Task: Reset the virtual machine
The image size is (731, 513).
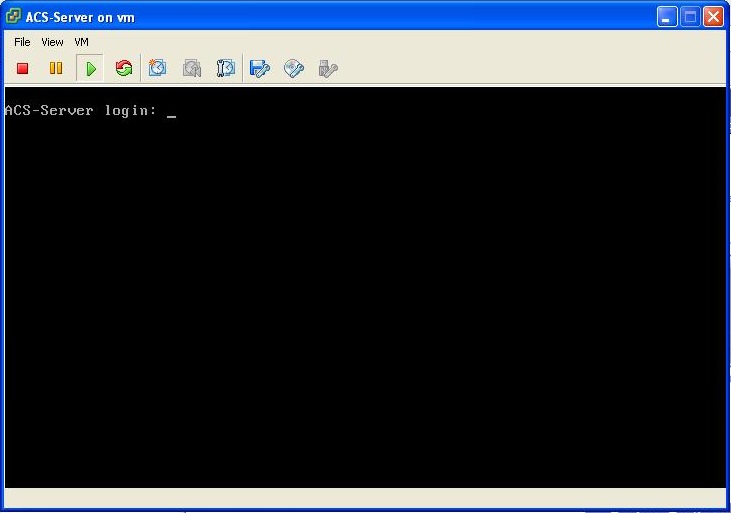Action: tap(124, 68)
